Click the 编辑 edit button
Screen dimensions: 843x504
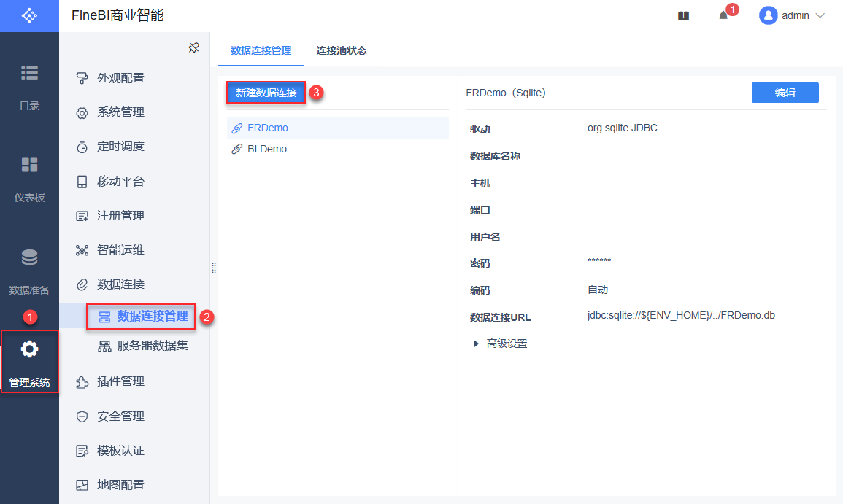coord(785,93)
